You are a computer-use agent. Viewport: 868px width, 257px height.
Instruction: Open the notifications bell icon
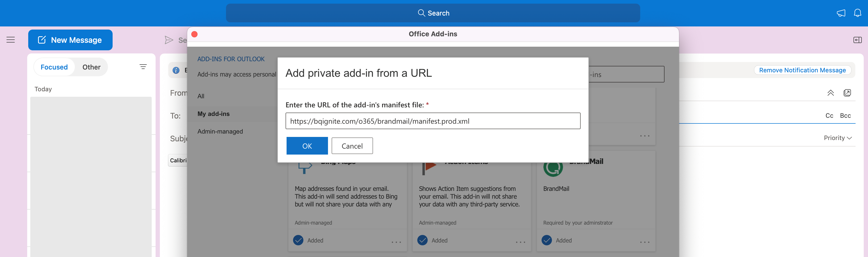click(x=857, y=13)
